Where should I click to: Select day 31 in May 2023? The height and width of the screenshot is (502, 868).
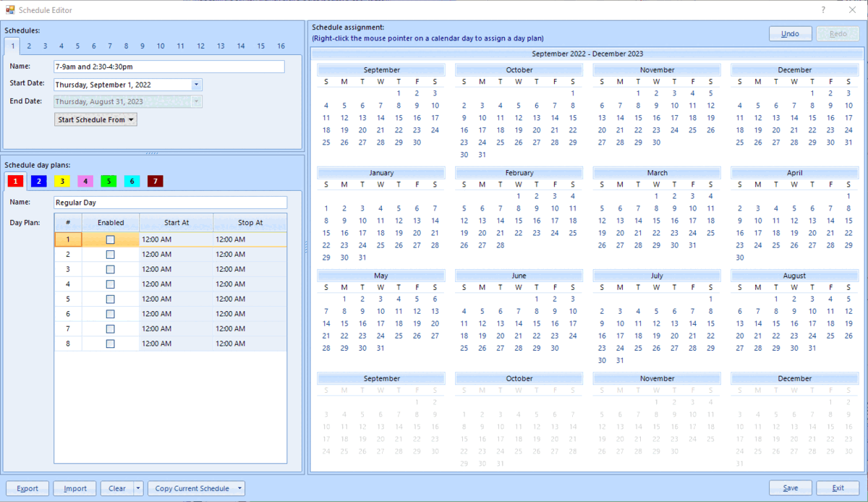pyautogui.click(x=380, y=348)
